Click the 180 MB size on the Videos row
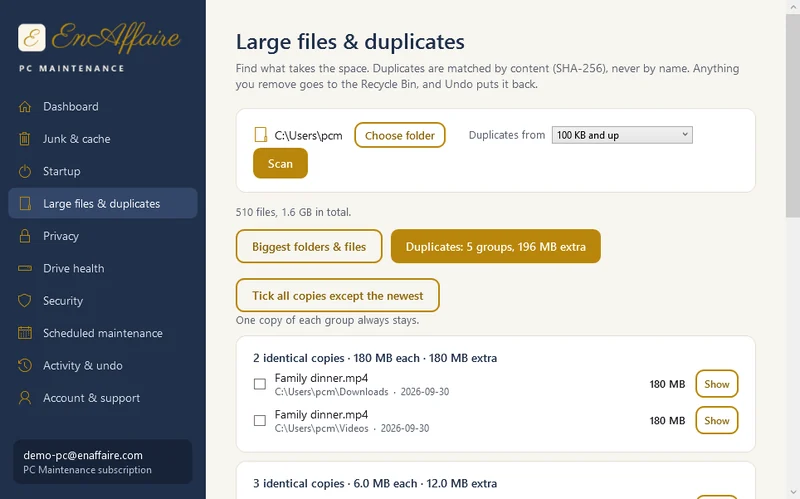This screenshot has height=499, width=800. pos(667,421)
